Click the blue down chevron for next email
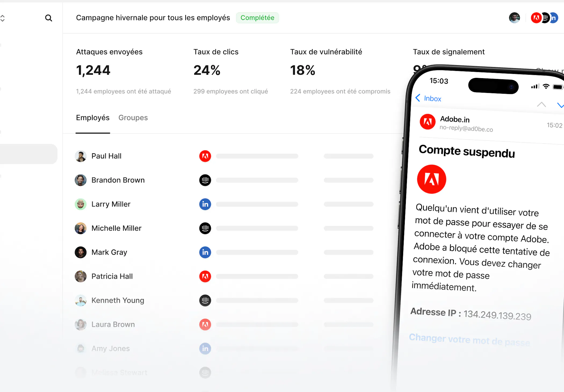564x392 pixels. click(560, 105)
